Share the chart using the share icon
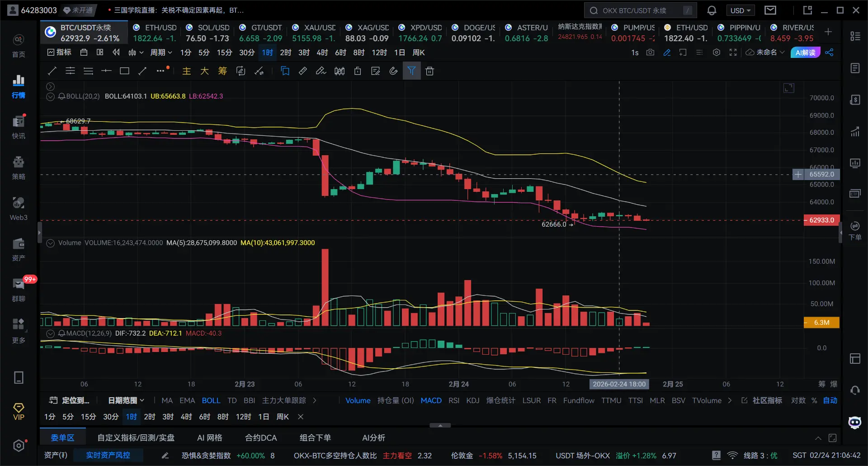 point(829,52)
